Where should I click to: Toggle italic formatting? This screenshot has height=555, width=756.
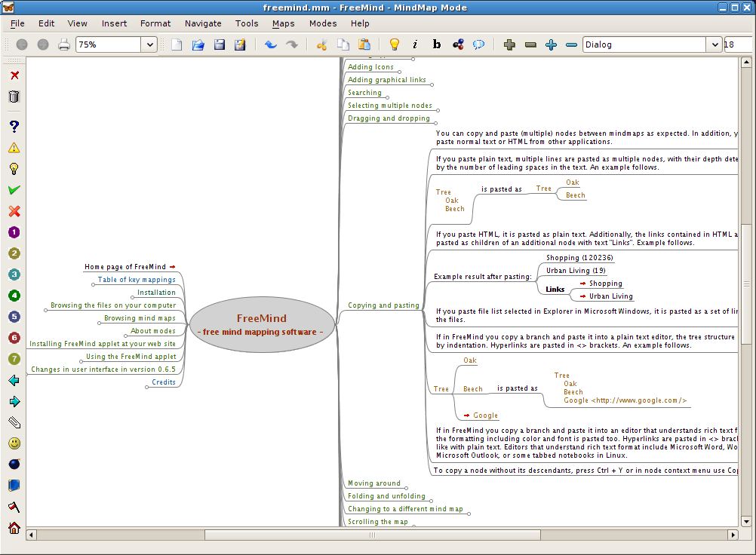tap(415, 44)
